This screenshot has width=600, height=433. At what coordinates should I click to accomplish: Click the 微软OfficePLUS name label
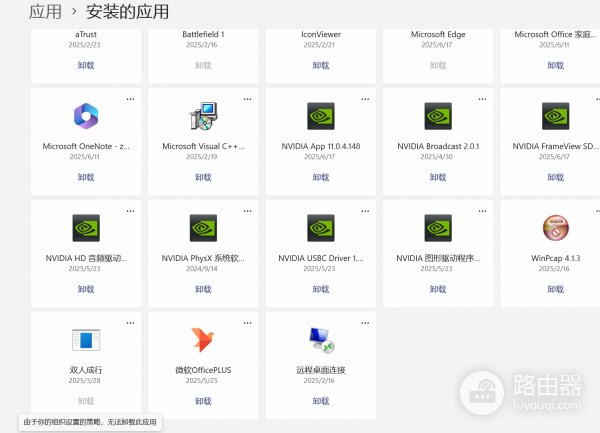pos(203,370)
